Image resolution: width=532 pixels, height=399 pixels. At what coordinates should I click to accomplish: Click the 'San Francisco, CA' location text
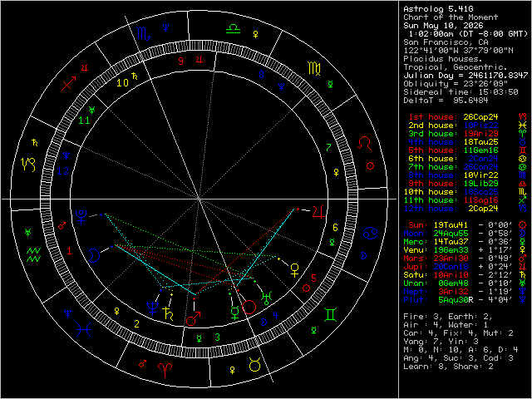446,42
